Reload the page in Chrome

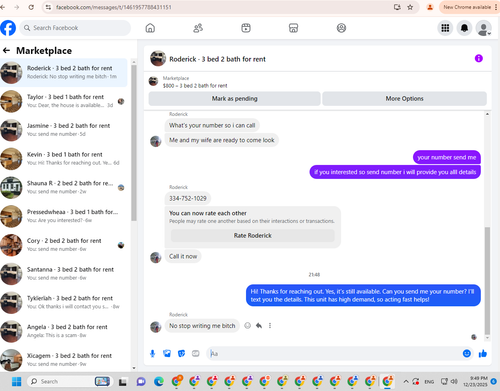31,7
